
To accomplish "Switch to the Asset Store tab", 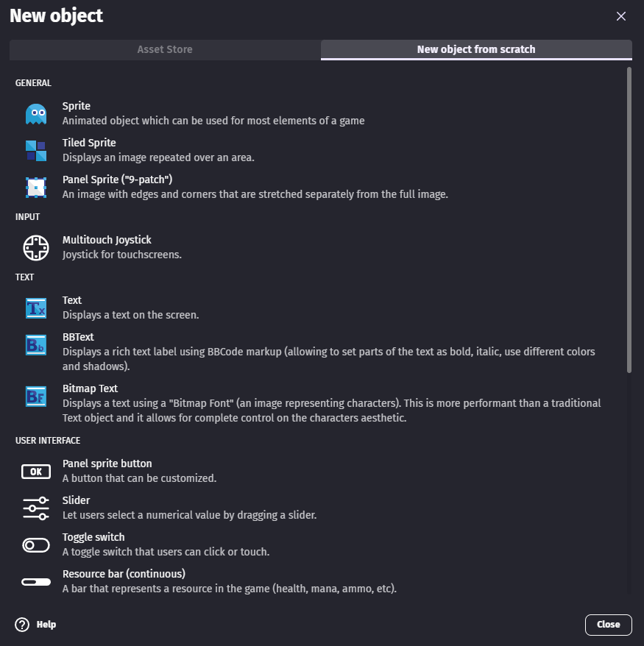I will (165, 49).
